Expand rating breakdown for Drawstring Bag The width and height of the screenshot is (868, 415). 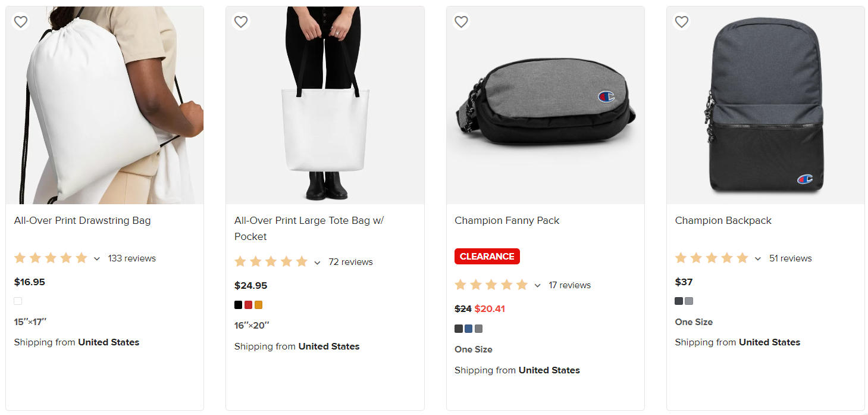(x=97, y=258)
